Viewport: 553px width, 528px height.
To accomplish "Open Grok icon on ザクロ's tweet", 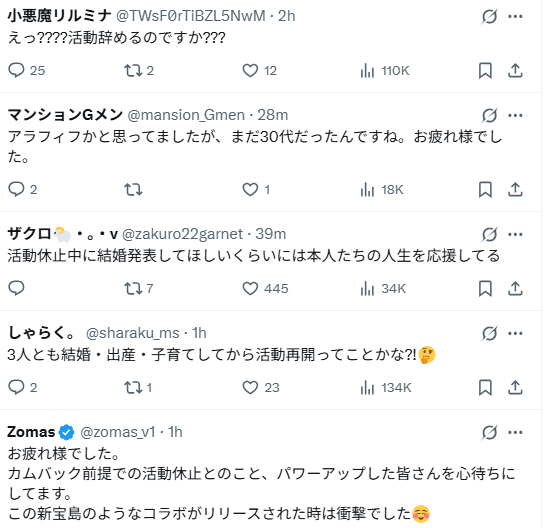I will 490,234.
